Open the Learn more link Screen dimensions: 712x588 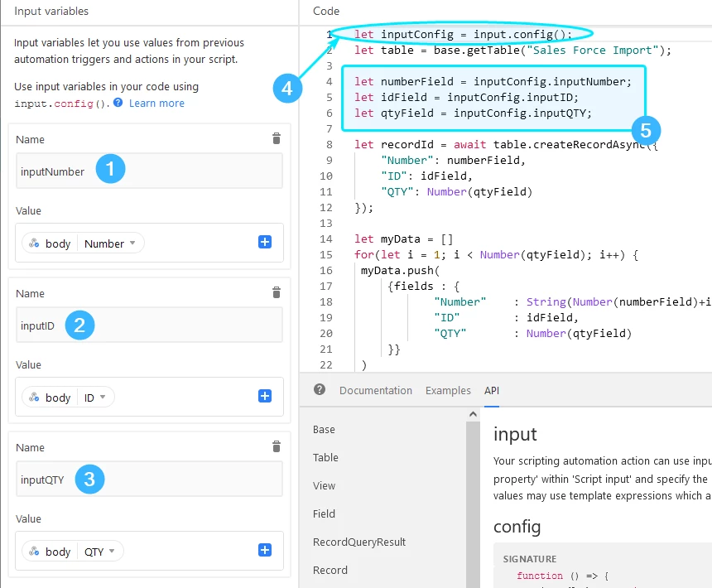156,103
